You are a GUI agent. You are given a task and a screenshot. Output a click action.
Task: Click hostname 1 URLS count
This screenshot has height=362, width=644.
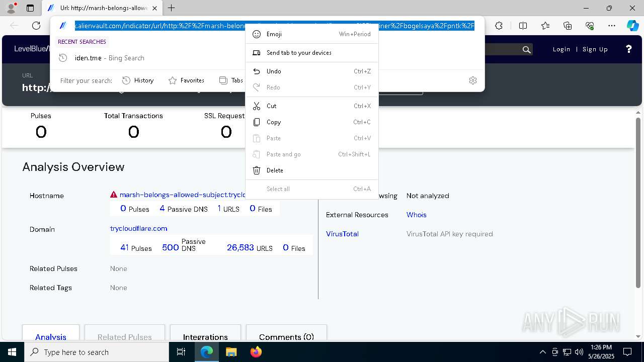[228, 209]
